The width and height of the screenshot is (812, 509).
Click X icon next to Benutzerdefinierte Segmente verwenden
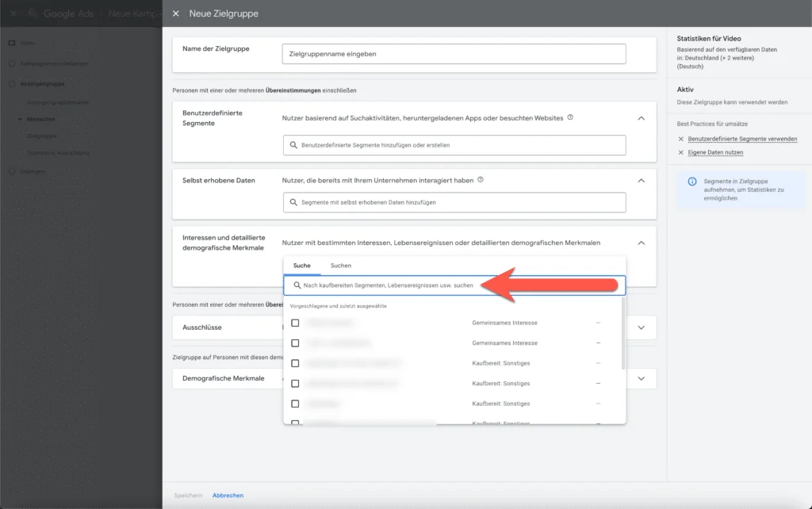[681, 139]
